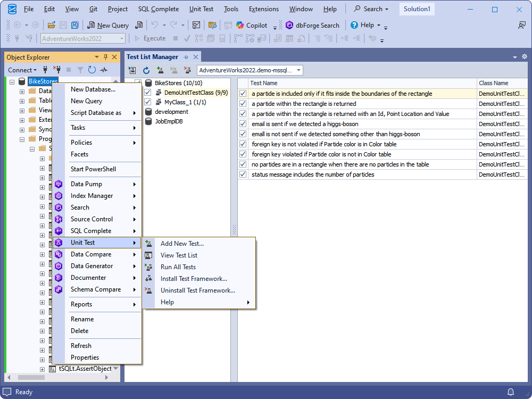
Task: Open the Extensions menu
Action: 263,9
